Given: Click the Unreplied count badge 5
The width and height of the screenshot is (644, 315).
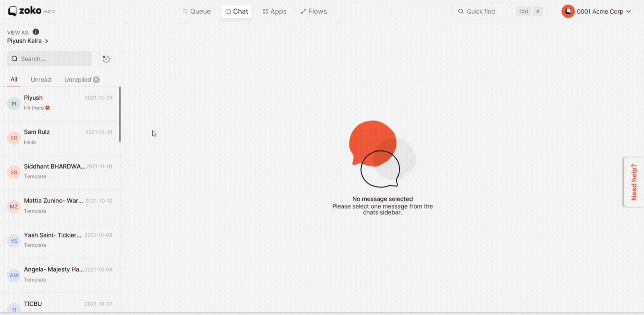Looking at the screenshot, I should coord(96,80).
